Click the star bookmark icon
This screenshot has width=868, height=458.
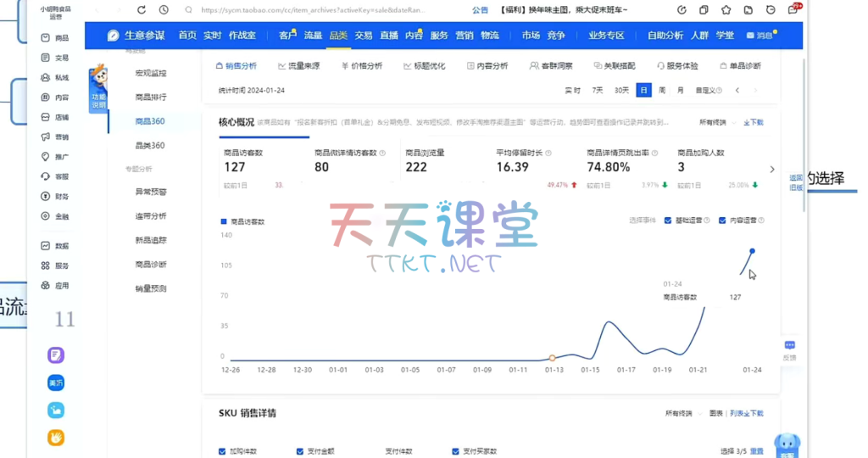click(x=726, y=10)
